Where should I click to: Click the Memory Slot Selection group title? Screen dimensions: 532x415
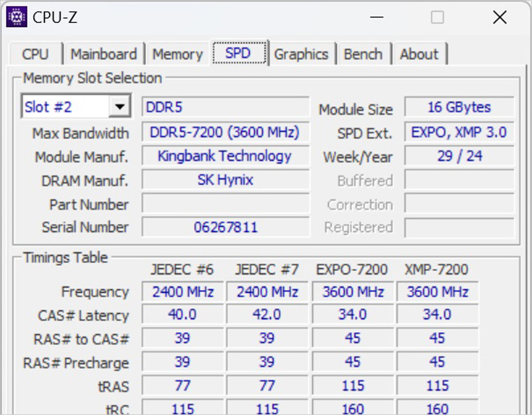click(x=92, y=78)
